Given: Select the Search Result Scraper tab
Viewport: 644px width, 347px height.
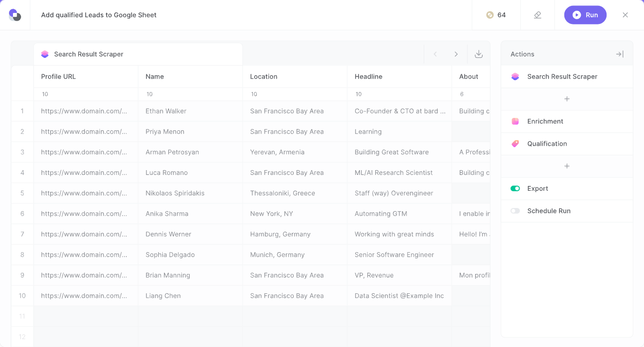Looking at the screenshot, I should pyautogui.click(x=138, y=54).
